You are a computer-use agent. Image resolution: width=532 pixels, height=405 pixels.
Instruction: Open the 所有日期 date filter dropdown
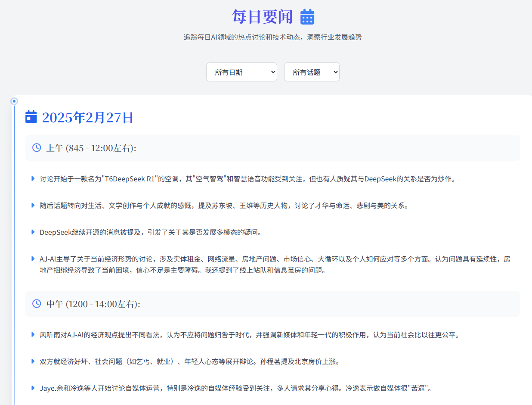coord(241,72)
